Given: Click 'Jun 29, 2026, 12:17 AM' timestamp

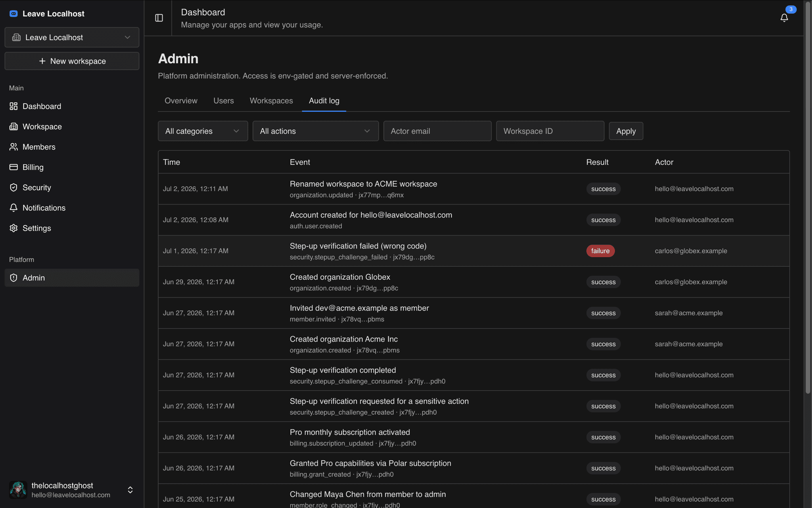Looking at the screenshot, I should [199, 282].
